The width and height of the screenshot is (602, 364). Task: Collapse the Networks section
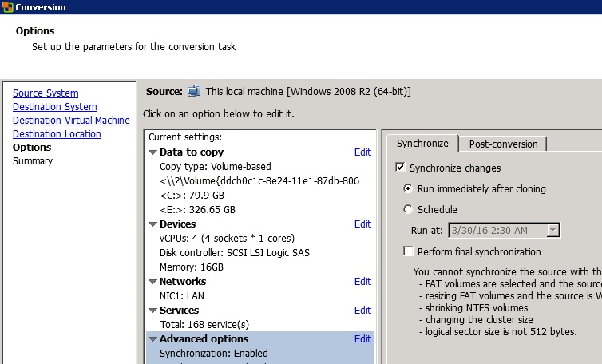[153, 282]
